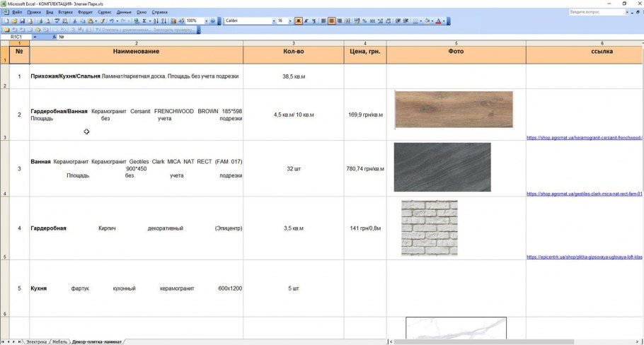Screen dimensions: 644x345
Task: Open the agromat geotiles-clark-mica link
Action: coord(584,194)
